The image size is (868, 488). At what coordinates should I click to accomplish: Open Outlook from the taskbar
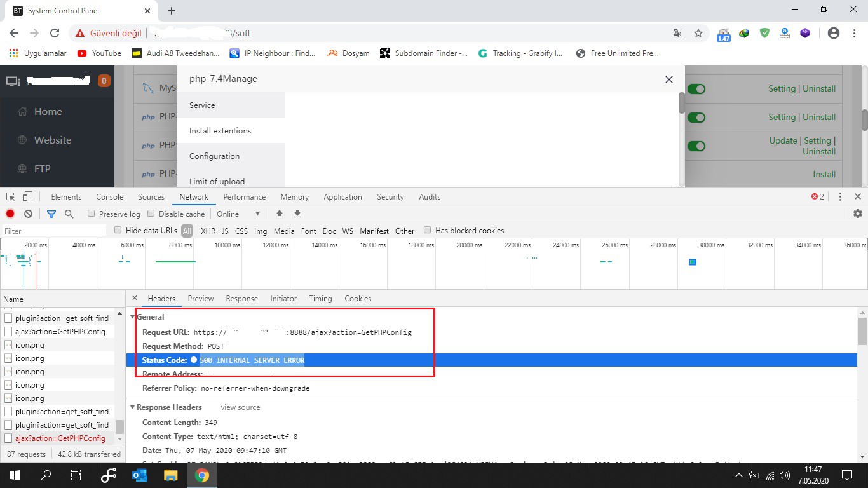click(x=139, y=475)
